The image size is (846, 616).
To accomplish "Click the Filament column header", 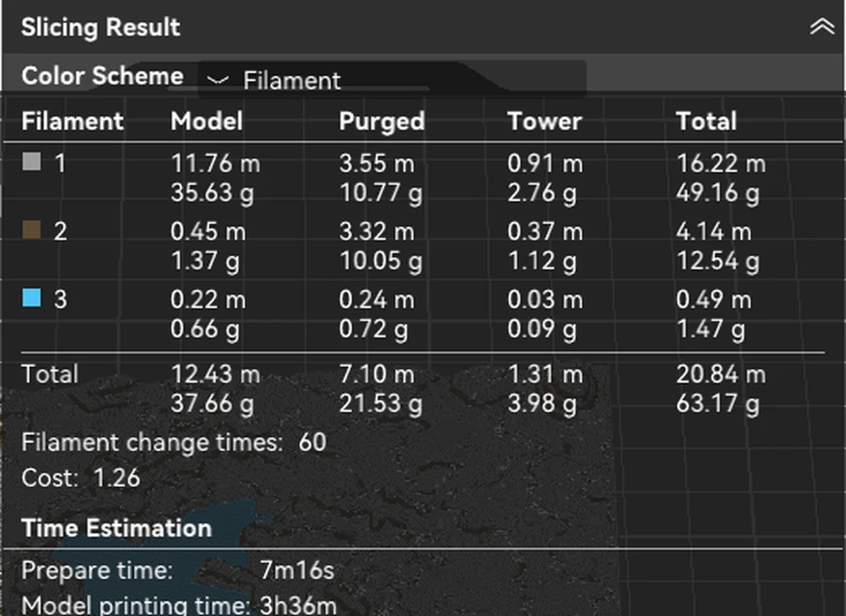I will click(72, 121).
